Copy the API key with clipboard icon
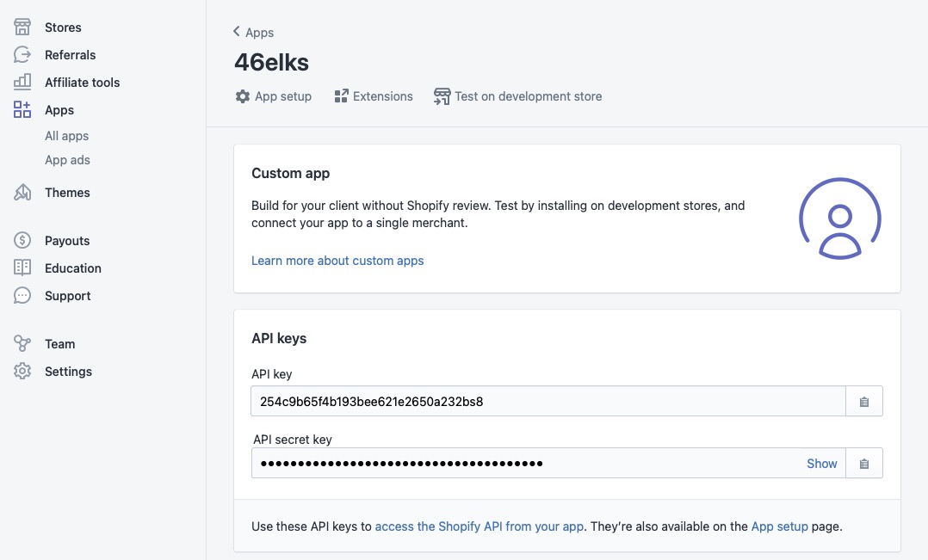The image size is (928, 560). point(864,402)
